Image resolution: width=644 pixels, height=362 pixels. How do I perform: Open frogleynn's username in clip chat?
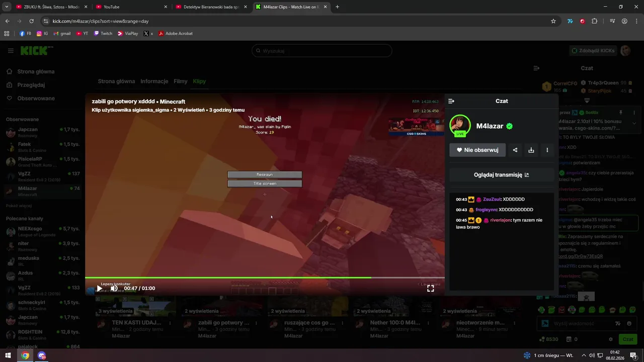486,210
